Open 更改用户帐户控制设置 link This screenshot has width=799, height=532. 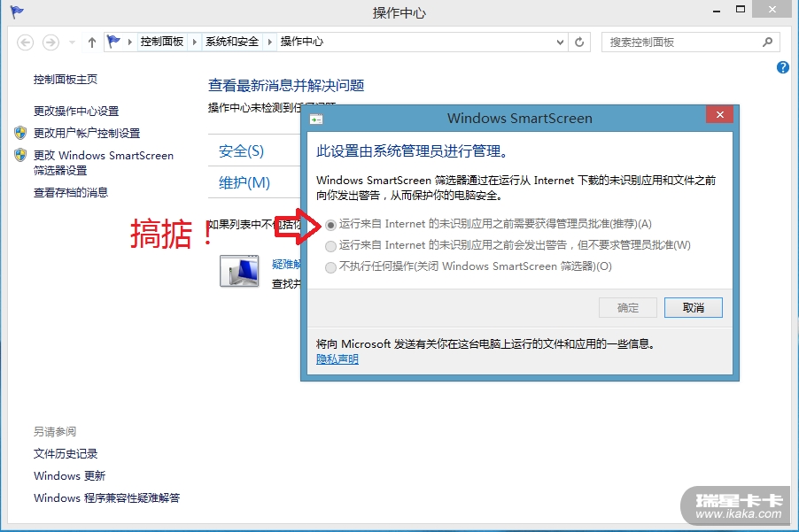pyautogui.click(x=87, y=134)
